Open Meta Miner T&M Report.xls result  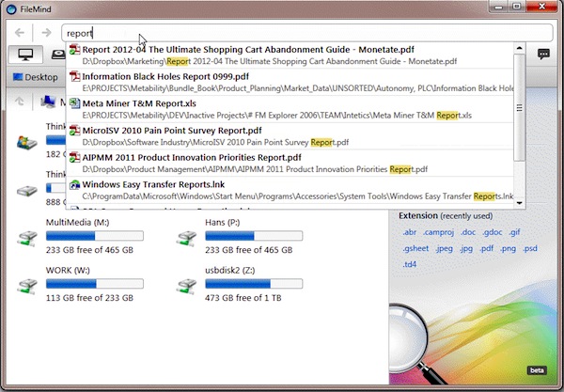click(x=290, y=109)
